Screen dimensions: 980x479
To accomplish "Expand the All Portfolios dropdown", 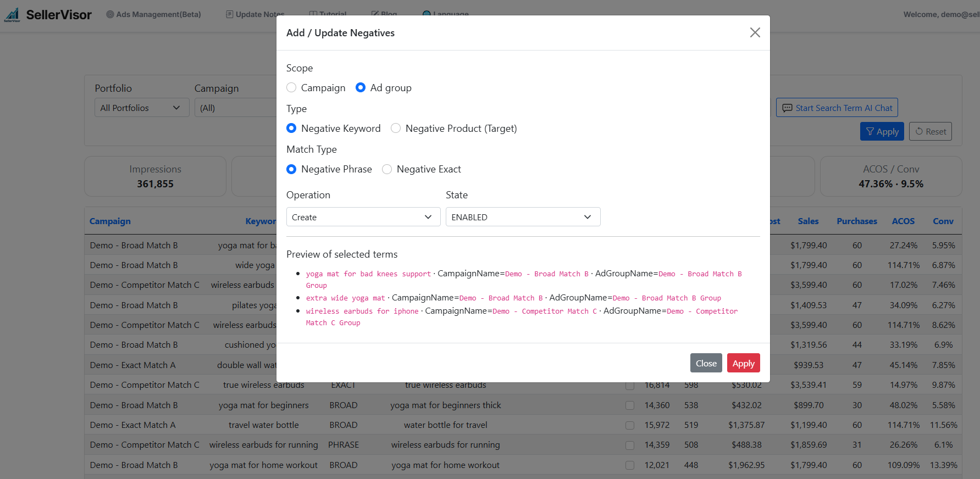I will click(141, 108).
